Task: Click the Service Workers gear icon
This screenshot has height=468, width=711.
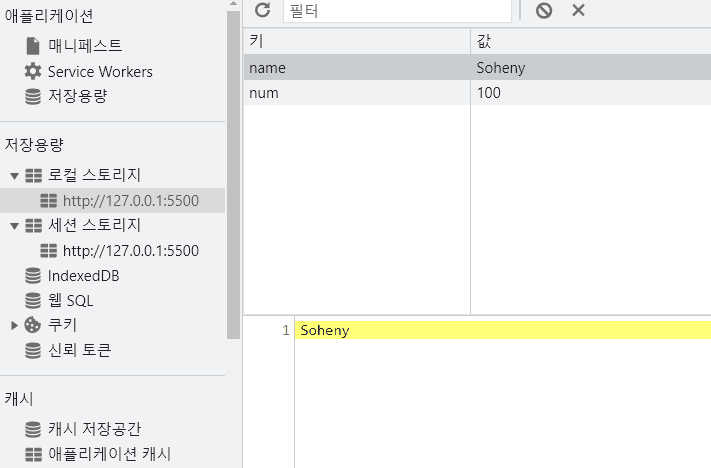Action: (x=33, y=71)
